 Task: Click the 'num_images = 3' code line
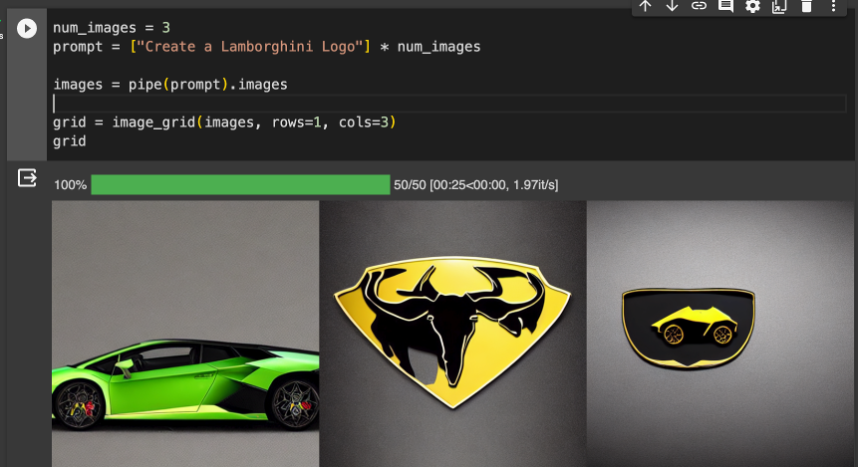pyautogui.click(x=112, y=27)
